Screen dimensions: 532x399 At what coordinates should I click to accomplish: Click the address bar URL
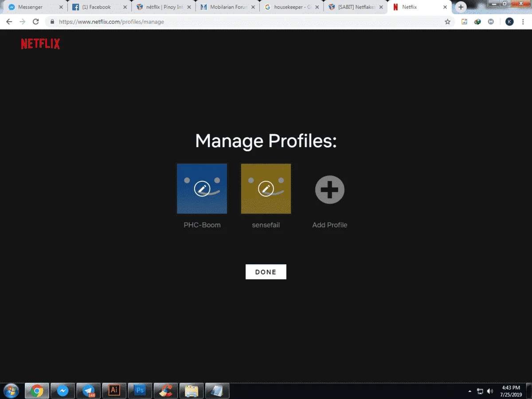[x=111, y=22]
